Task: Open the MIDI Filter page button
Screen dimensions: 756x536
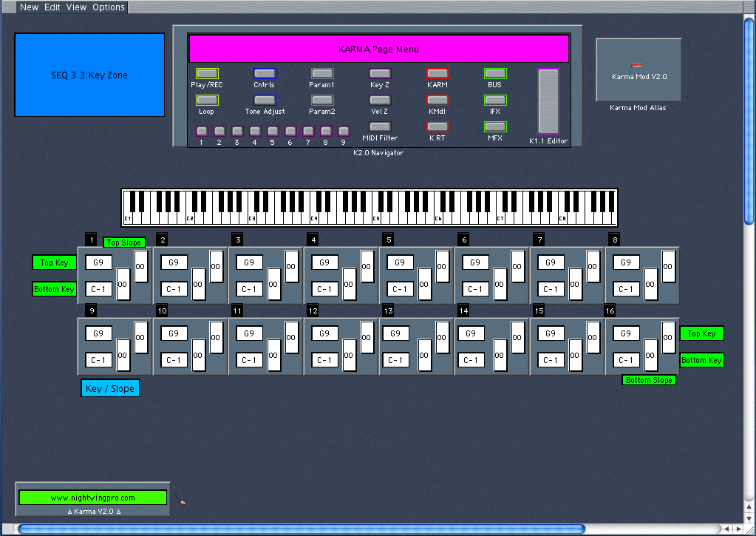Action: [379, 126]
